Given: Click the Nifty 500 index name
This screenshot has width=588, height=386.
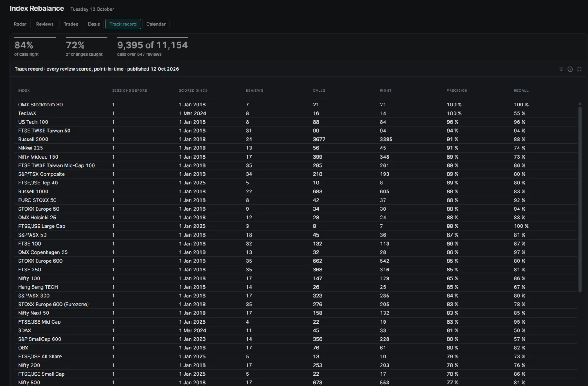Looking at the screenshot, I should [29, 383].
